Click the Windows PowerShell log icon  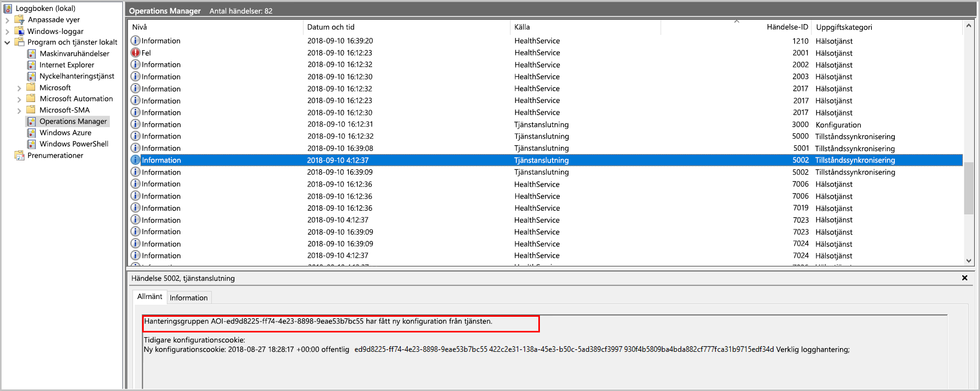(31, 144)
